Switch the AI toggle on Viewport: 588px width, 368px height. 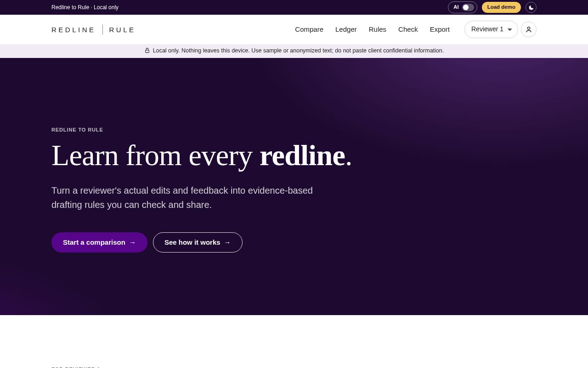coord(468,7)
